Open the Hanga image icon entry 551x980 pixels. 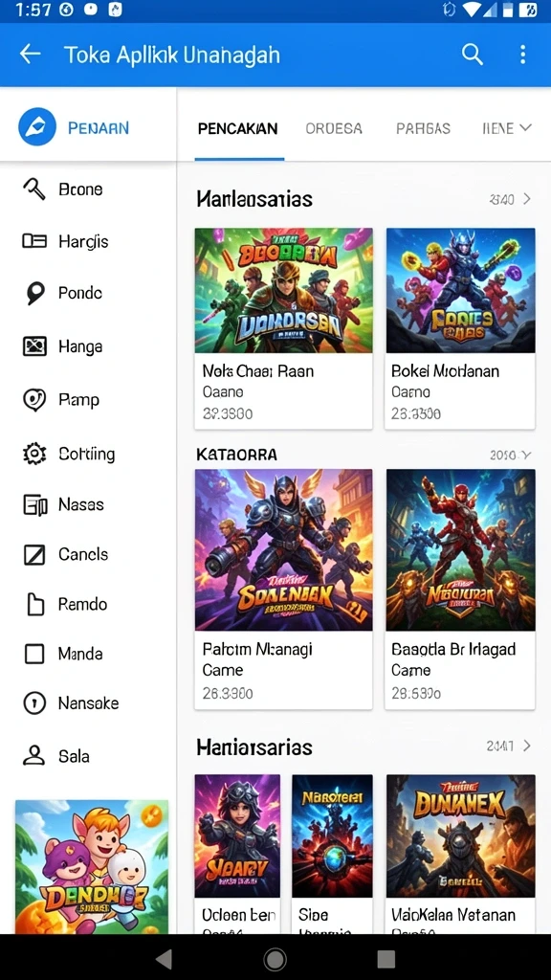[x=34, y=345]
